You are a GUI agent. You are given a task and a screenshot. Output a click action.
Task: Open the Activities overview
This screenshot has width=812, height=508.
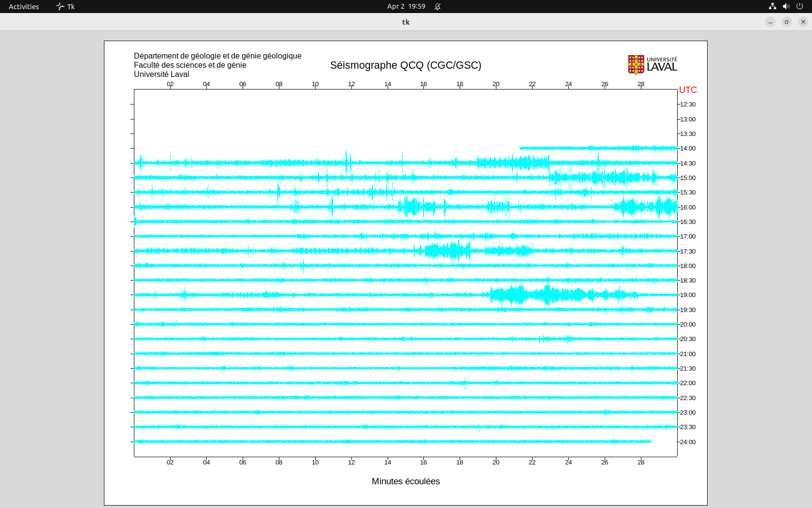(x=24, y=6)
